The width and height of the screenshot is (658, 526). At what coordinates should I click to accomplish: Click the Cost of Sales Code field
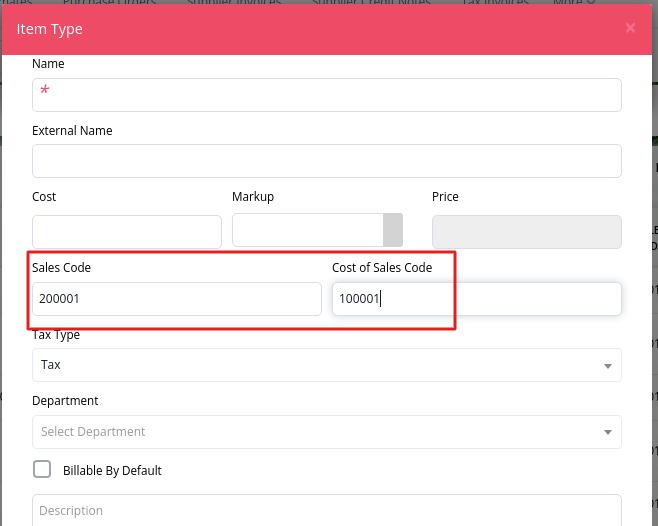click(477, 299)
